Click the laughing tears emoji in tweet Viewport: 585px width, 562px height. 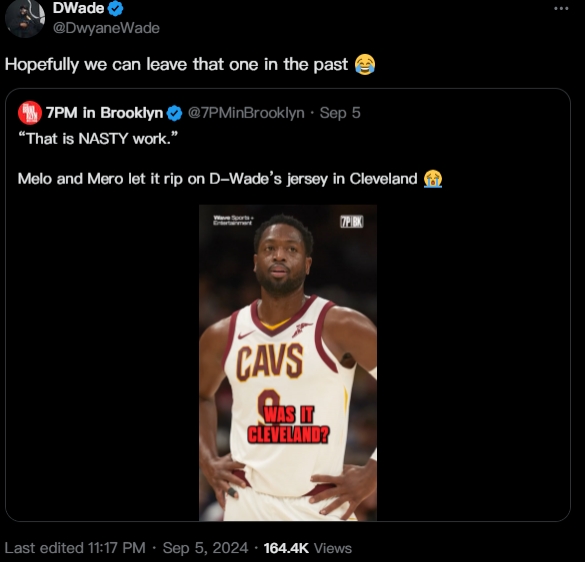[365, 65]
